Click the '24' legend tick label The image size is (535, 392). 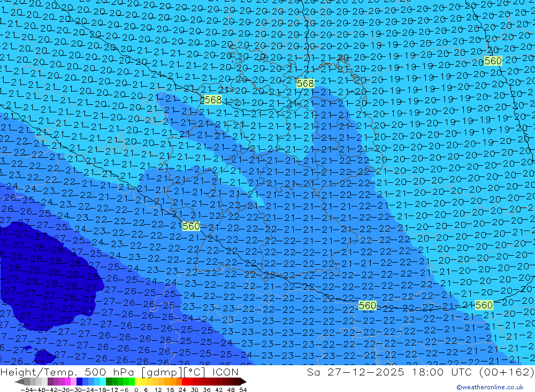(x=182, y=390)
